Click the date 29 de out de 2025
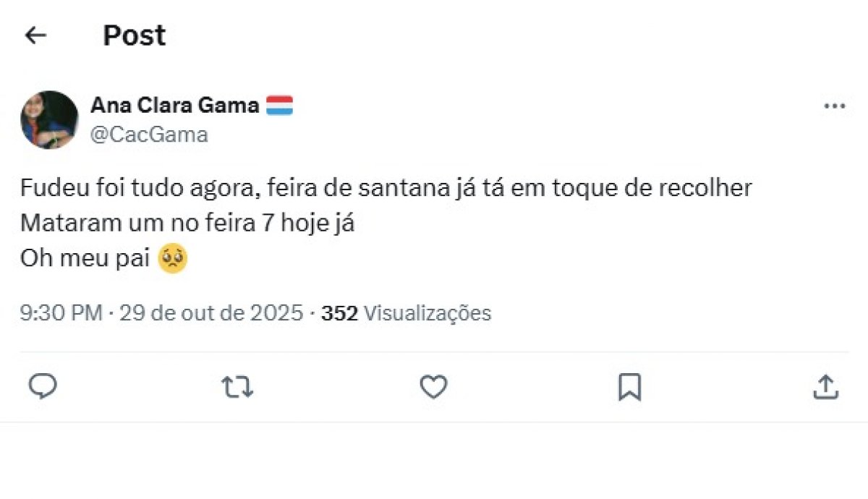Image resolution: width=868 pixels, height=499 pixels. coord(210,313)
